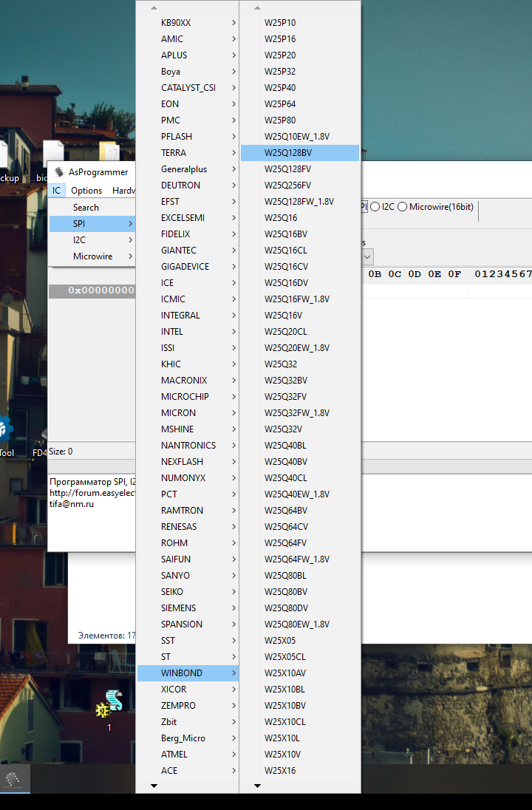
Task: Open the Zbit submenu
Action: pyautogui.click(x=188, y=721)
